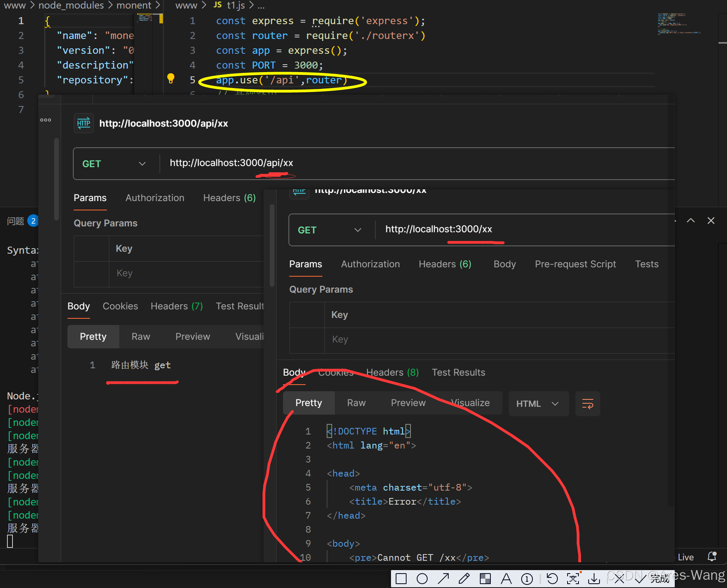Select the ellipse annotation tool
Image resolution: width=727 pixels, height=588 pixels.
422,579
